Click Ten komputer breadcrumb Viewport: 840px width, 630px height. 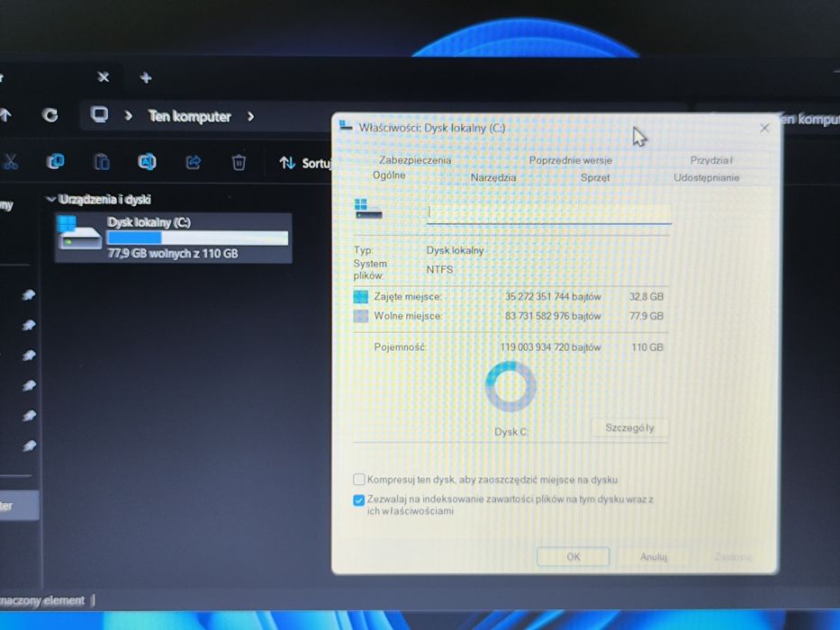click(x=190, y=116)
